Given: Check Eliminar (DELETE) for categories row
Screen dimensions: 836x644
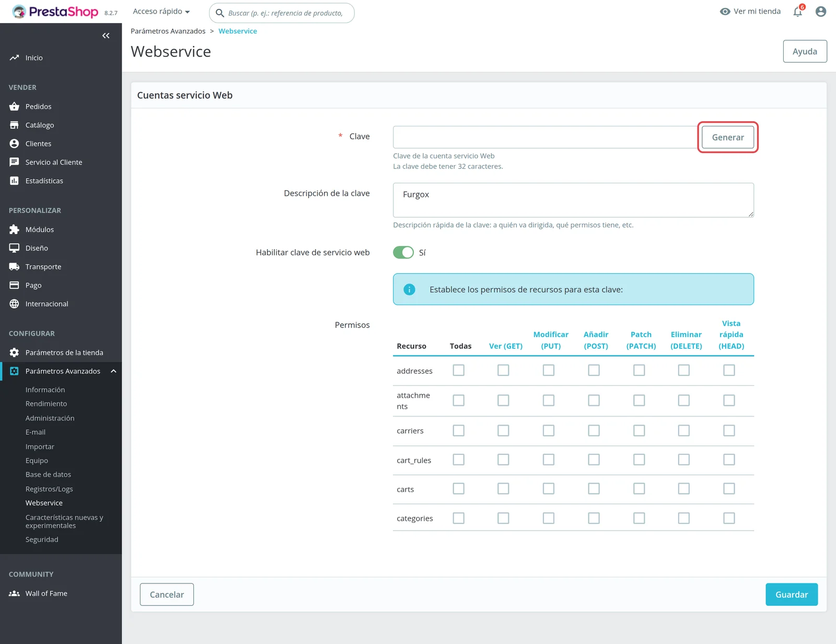Looking at the screenshot, I should (x=684, y=518).
